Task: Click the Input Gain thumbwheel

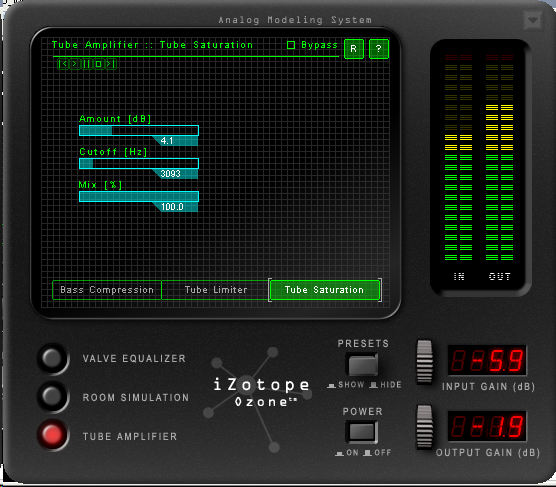Action: pos(424,362)
